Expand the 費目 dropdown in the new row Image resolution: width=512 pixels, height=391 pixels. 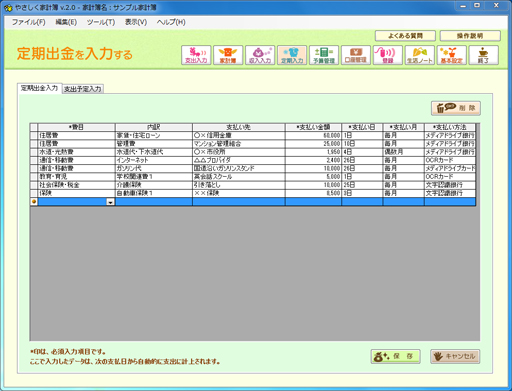coord(110,202)
